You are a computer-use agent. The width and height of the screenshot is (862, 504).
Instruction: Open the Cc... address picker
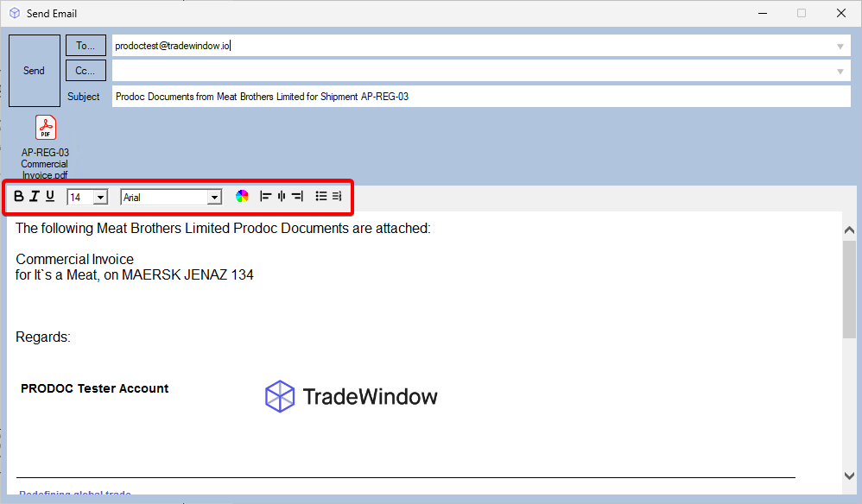click(x=86, y=71)
